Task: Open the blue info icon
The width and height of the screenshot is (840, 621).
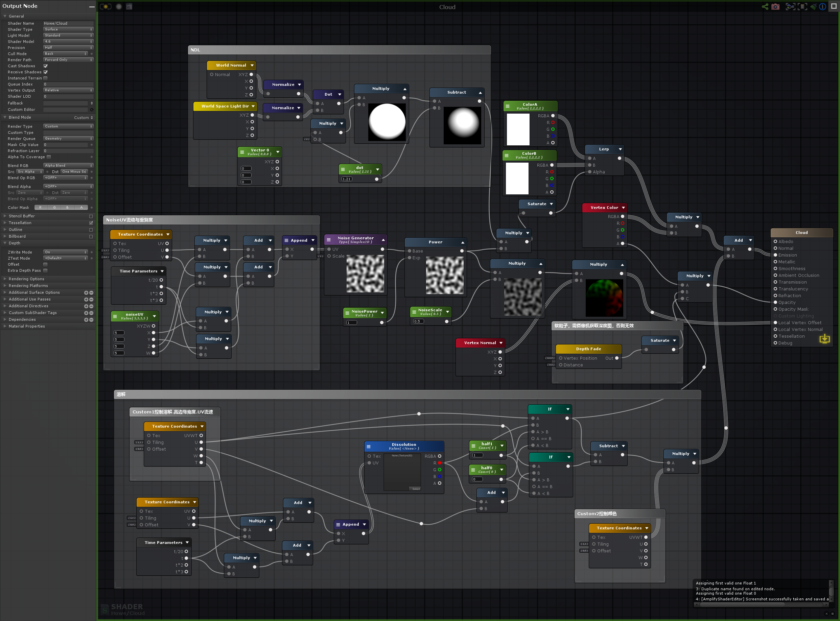Action: tap(823, 6)
